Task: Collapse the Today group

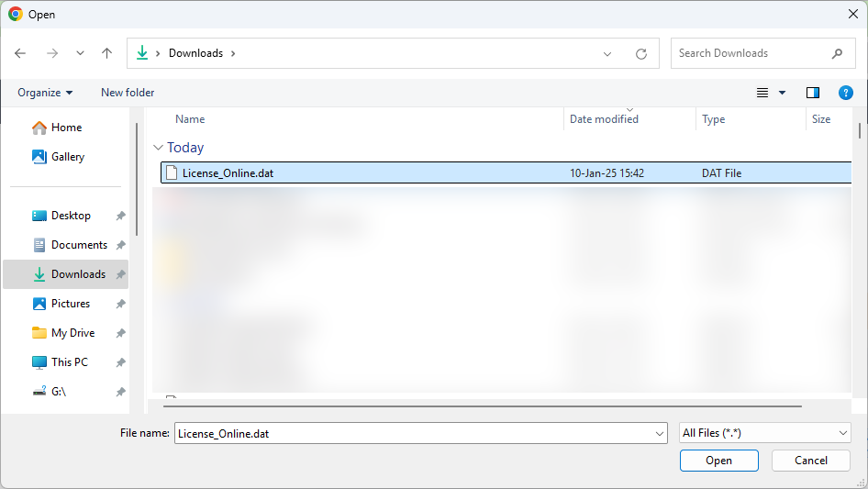Action: point(158,148)
